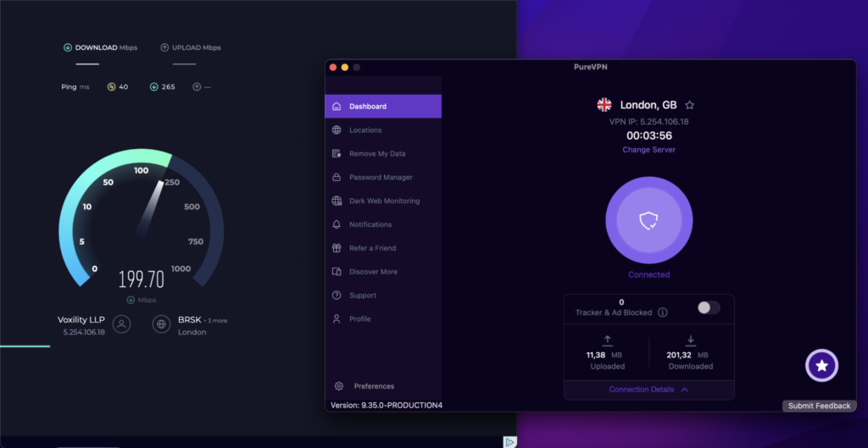Click the Dashboard home icon

coord(337,106)
